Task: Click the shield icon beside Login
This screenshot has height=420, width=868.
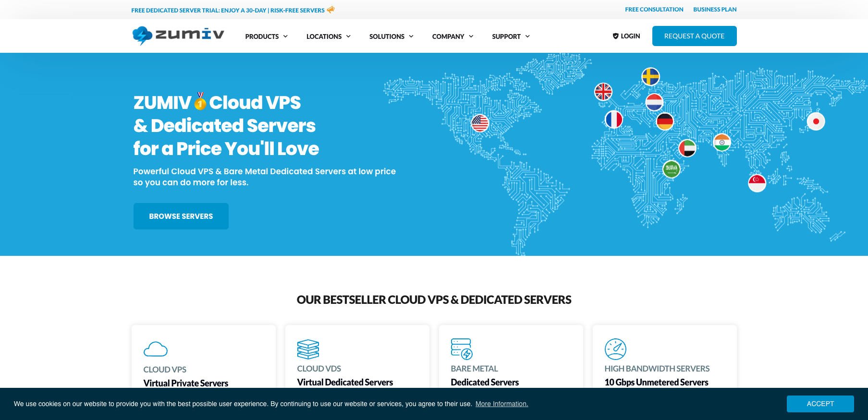Action: point(615,36)
